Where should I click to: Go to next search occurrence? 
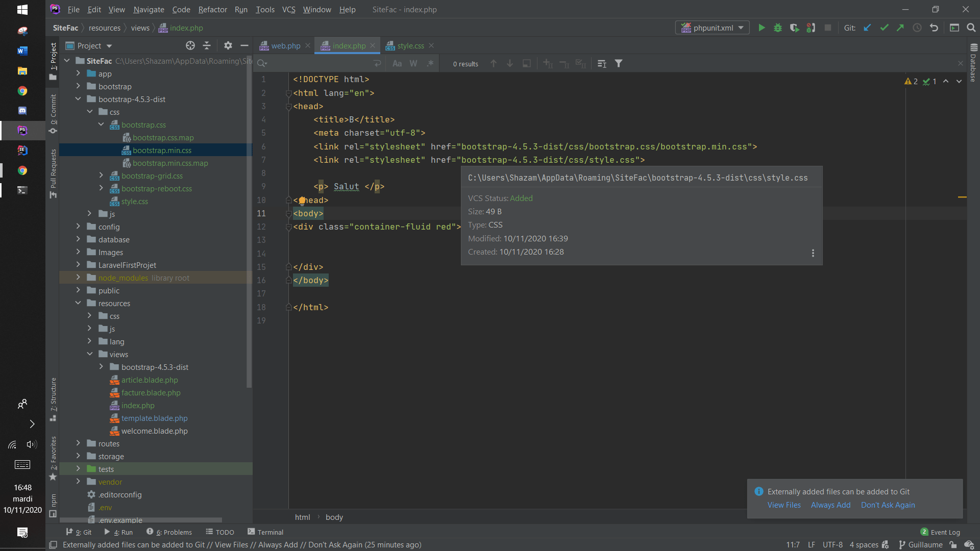[510, 64]
